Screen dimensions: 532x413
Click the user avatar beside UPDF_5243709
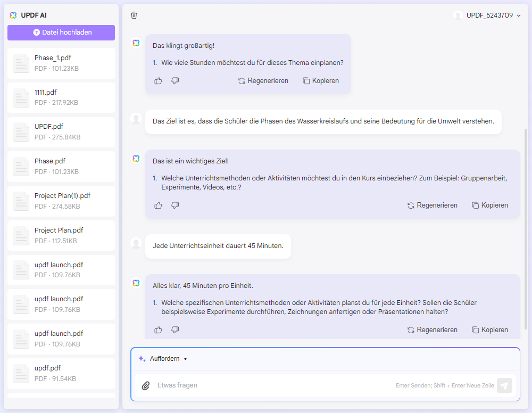pos(458,15)
